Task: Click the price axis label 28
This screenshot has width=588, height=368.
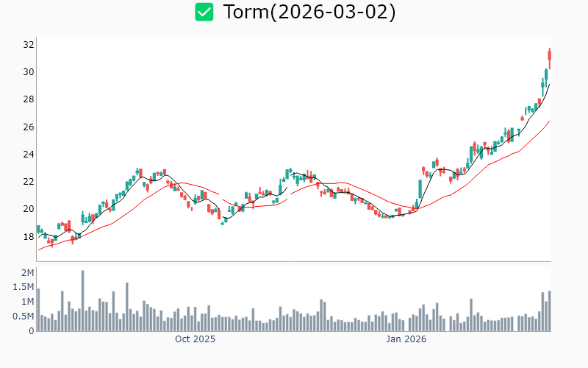Action: coord(29,99)
